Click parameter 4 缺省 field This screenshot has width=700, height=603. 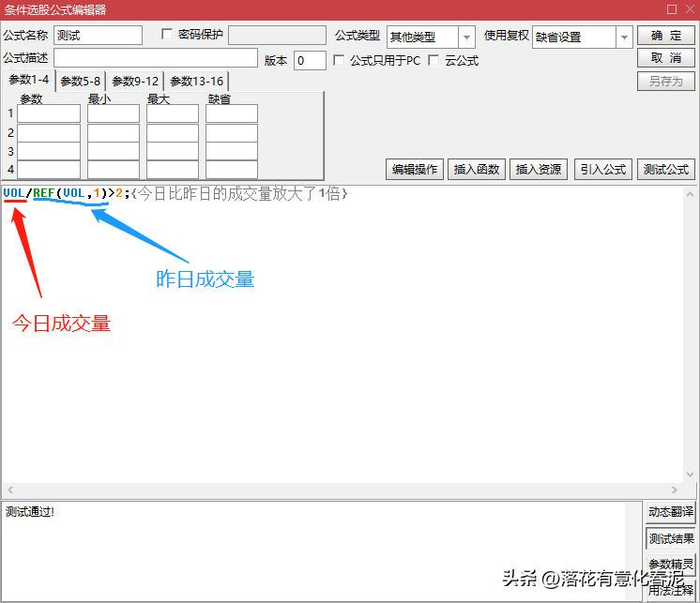click(231, 170)
